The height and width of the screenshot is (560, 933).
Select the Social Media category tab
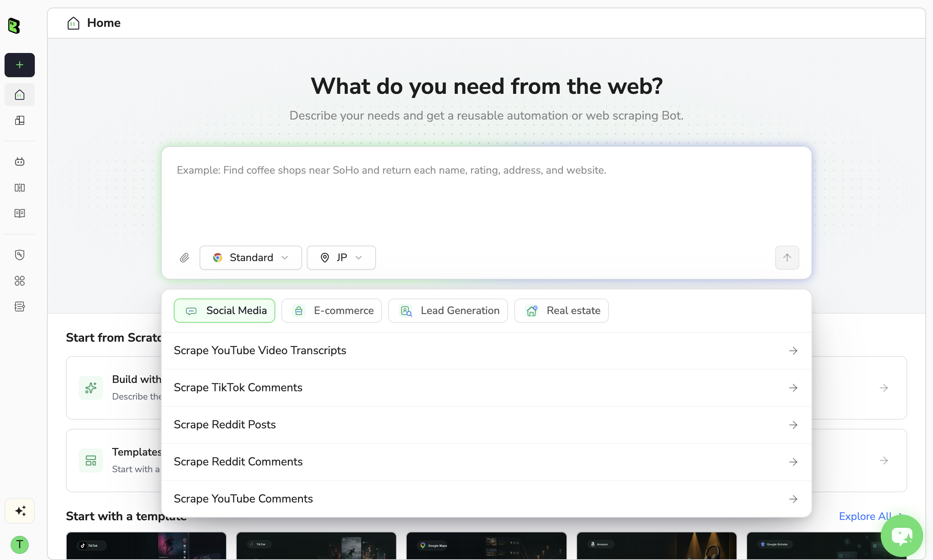(225, 311)
